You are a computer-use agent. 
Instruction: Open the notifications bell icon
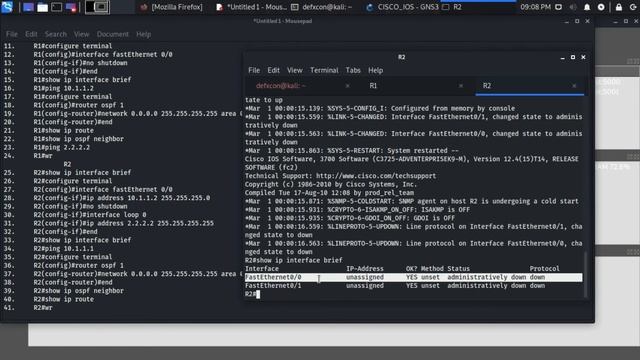(587, 7)
